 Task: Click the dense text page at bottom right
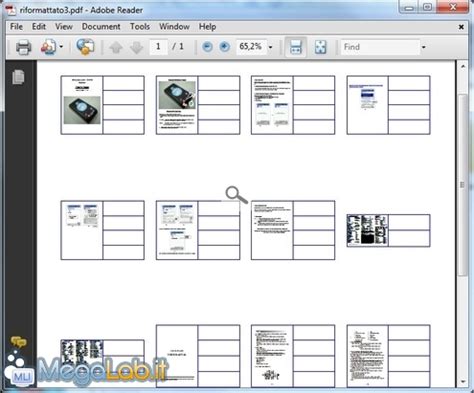(x=388, y=356)
